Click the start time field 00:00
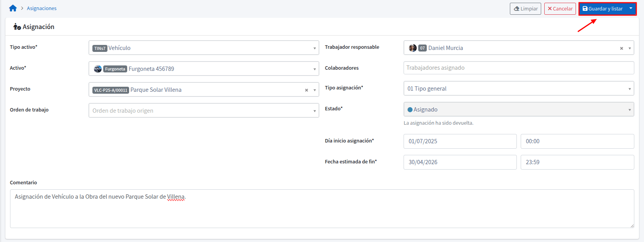644x242 pixels. (577, 141)
